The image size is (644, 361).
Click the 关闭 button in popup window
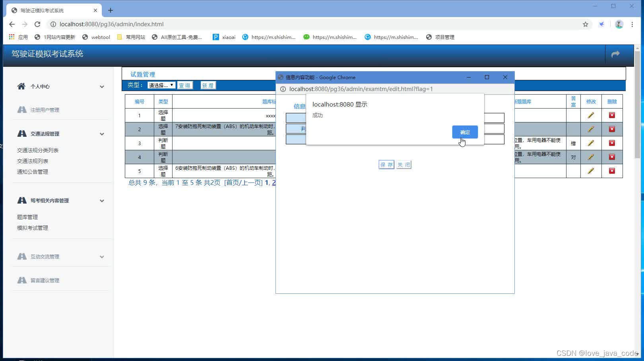click(403, 165)
